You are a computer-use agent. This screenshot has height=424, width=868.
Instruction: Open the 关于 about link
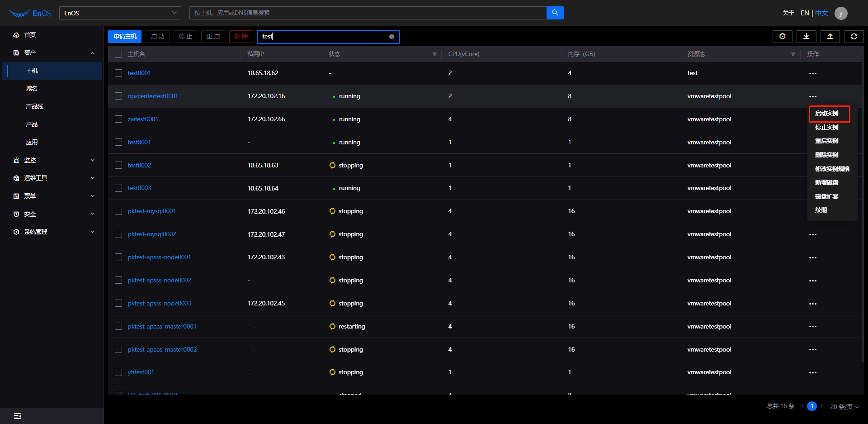click(788, 13)
